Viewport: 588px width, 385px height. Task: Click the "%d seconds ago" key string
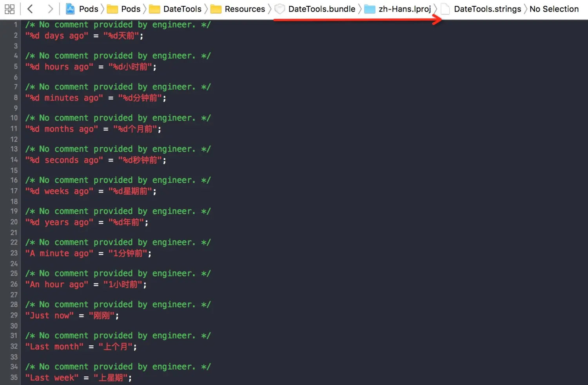coord(64,160)
